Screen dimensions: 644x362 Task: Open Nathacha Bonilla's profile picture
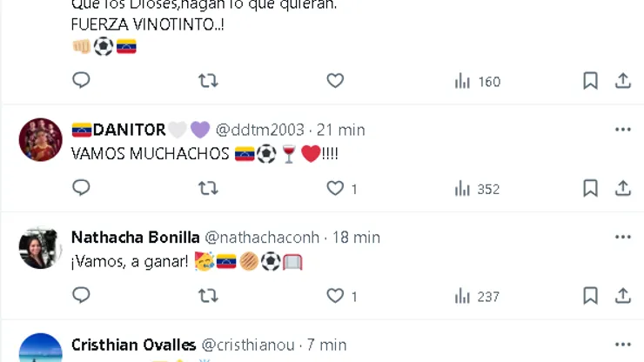40,247
